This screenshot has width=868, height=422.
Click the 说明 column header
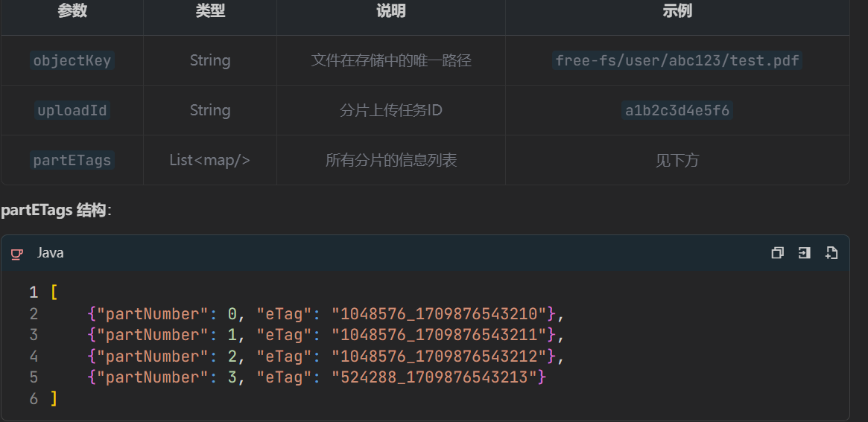(391, 12)
